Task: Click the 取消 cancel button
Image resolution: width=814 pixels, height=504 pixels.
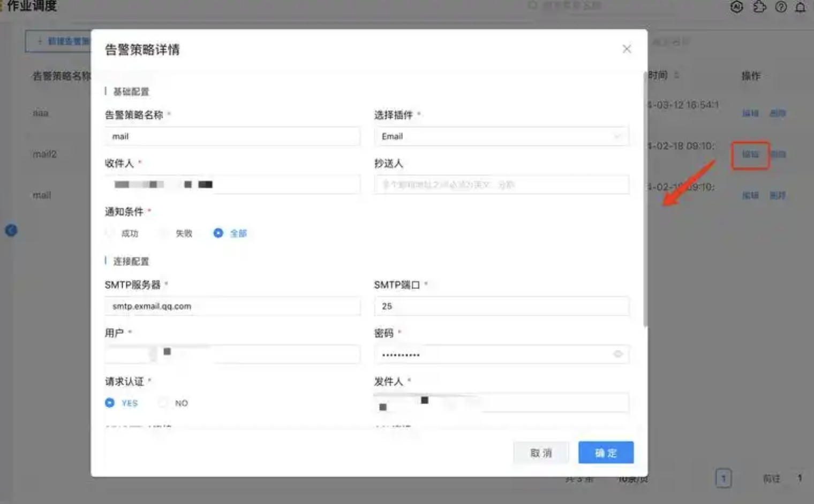Action: (x=541, y=453)
